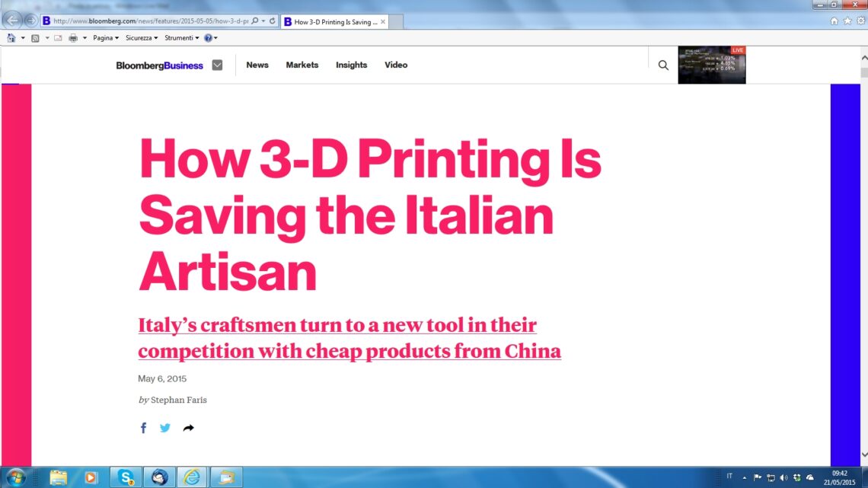Select Markets in the Bloomberg navigation
This screenshot has width=868, height=488.
tap(302, 65)
